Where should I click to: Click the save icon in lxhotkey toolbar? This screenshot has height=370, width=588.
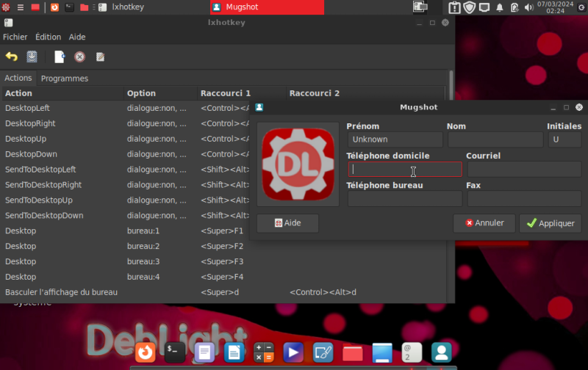pyautogui.click(x=32, y=57)
